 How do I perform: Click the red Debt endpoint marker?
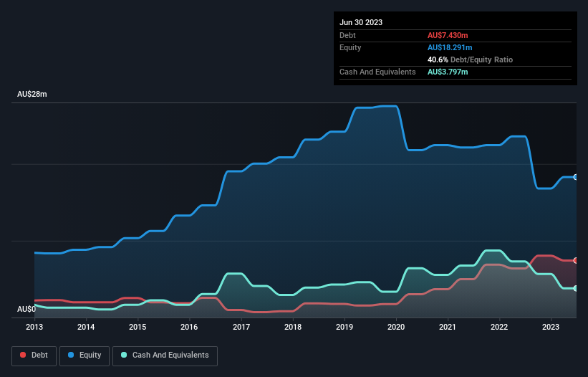click(x=576, y=260)
